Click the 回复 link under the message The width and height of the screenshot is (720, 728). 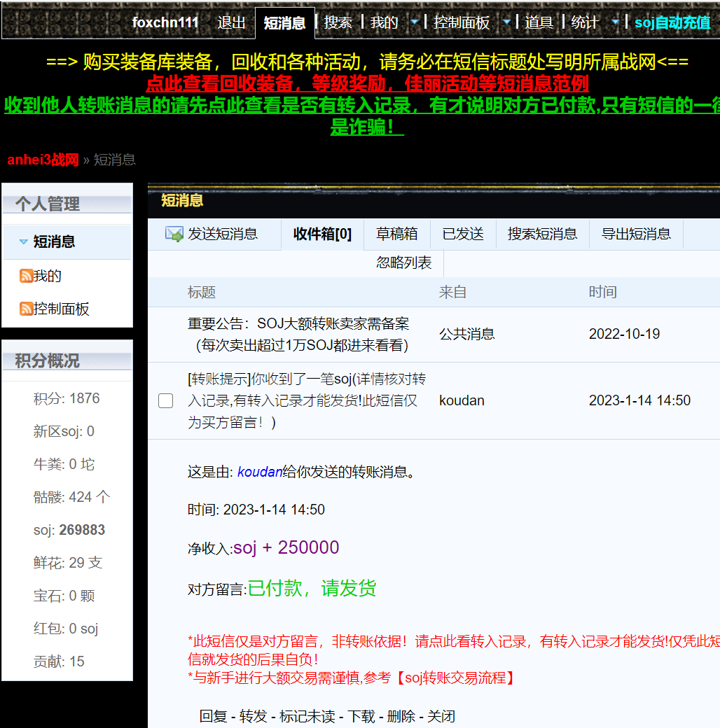[213, 716]
